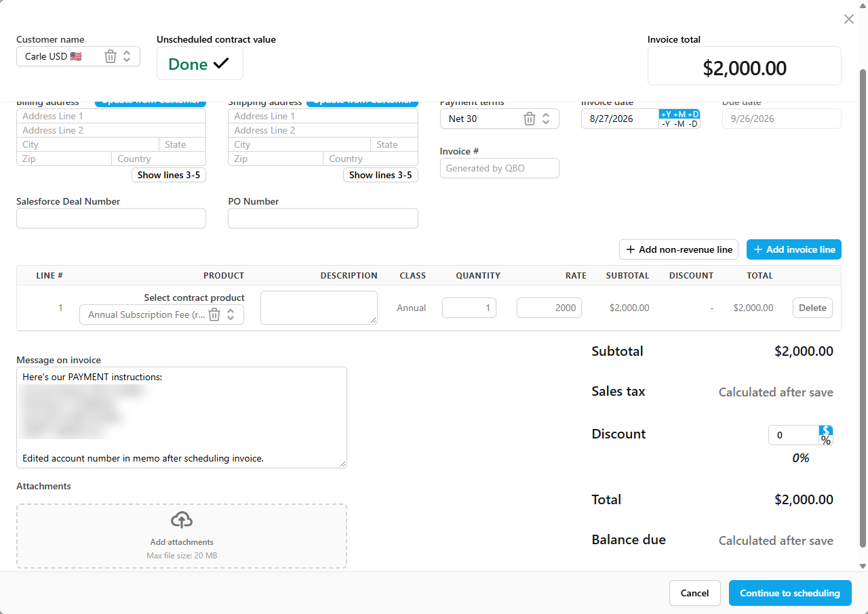Decrement invoice date day with -D

click(x=693, y=123)
